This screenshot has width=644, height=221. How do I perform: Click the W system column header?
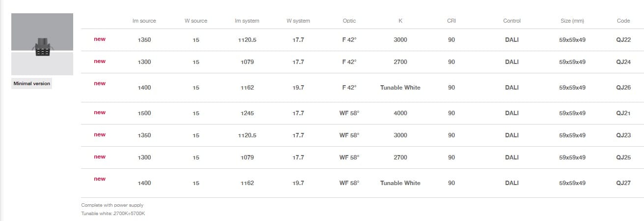[x=298, y=21]
